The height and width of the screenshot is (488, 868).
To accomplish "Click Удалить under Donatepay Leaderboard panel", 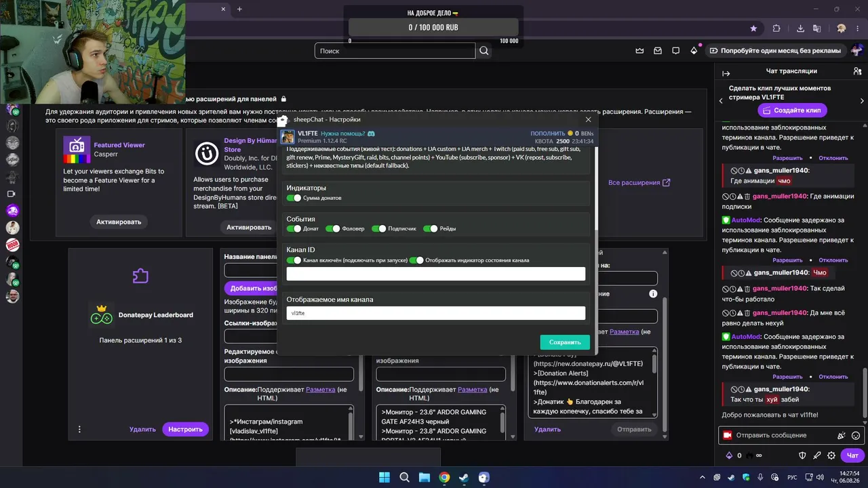I will pyautogui.click(x=142, y=429).
